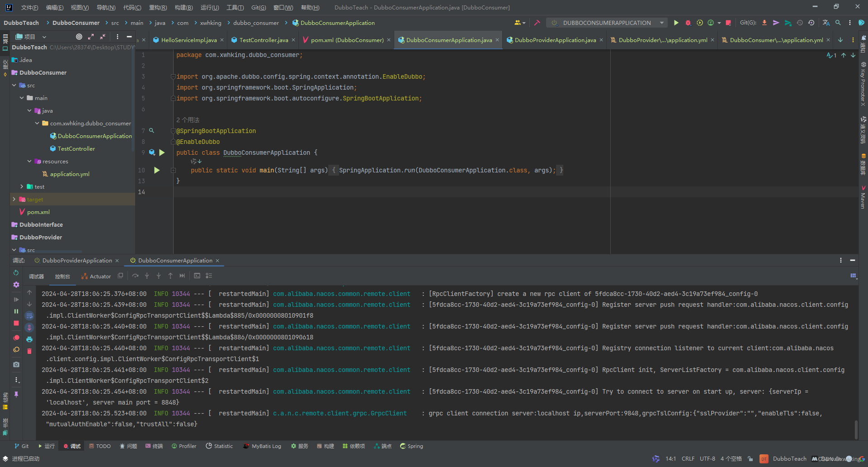The height and width of the screenshot is (467, 868).
Task: Toggle soft-wrap in the console
Action: pos(29,316)
